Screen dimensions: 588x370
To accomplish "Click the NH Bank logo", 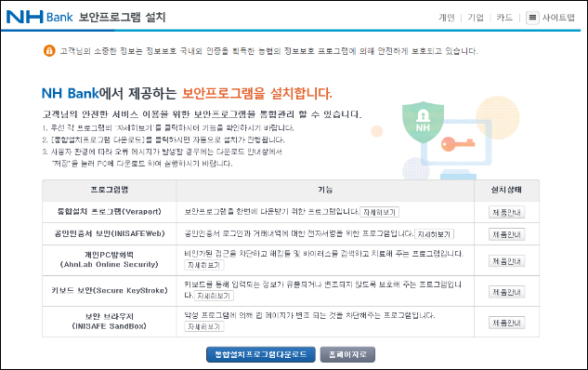I will pos(40,17).
